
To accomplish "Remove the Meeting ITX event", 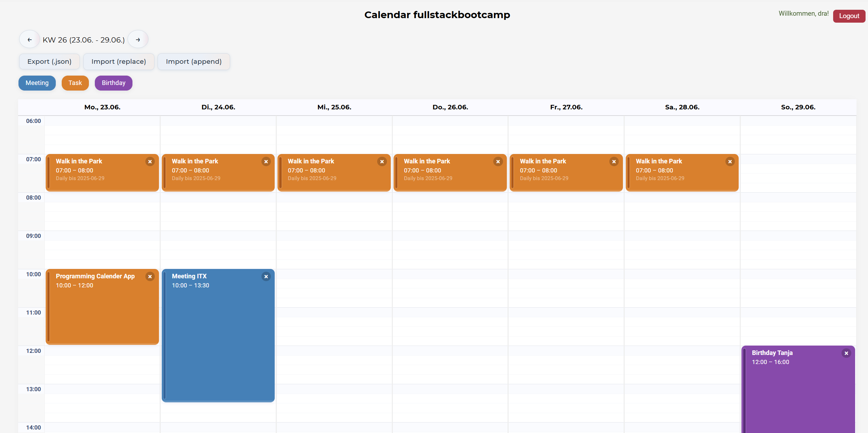I will (266, 277).
